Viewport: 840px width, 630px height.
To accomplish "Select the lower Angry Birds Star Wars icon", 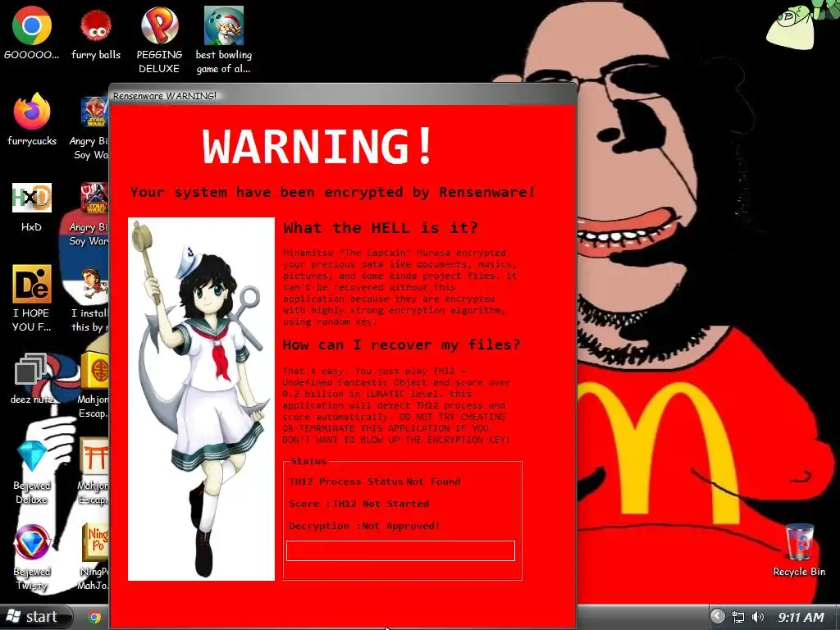I will [95, 198].
